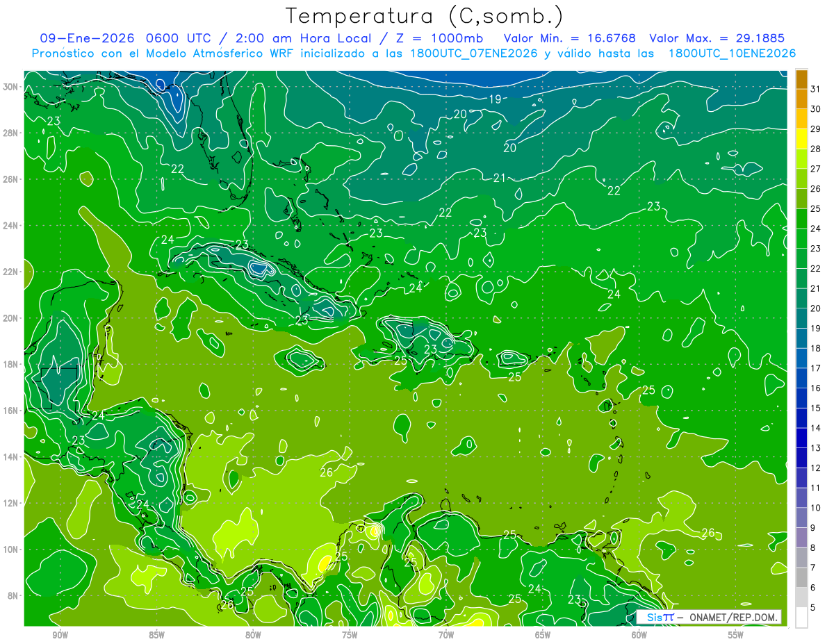Click the gray legend swatch between 6 and 7
The image size is (834, 644).
coord(801,577)
